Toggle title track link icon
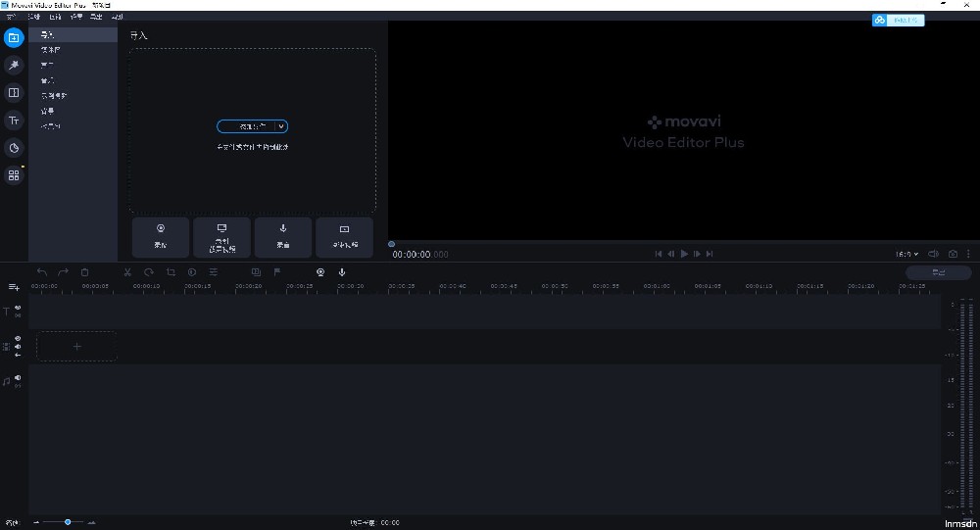Image resolution: width=980 pixels, height=530 pixels. click(x=18, y=315)
